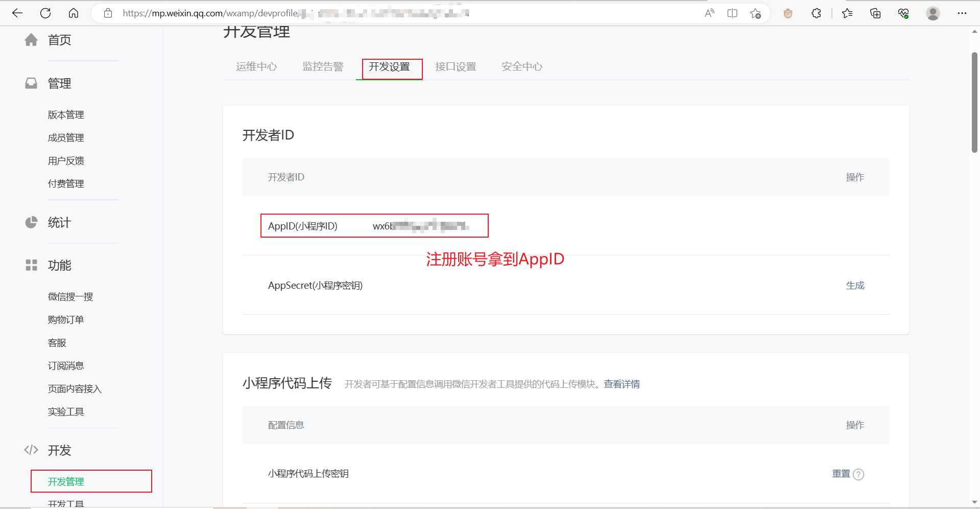Click the 开发者ID column header
980x509 pixels.
coord(286,177)
